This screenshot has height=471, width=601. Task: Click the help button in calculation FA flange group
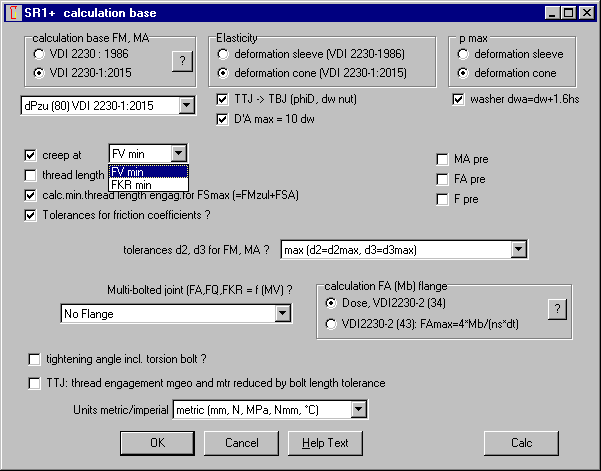(557, 310)
